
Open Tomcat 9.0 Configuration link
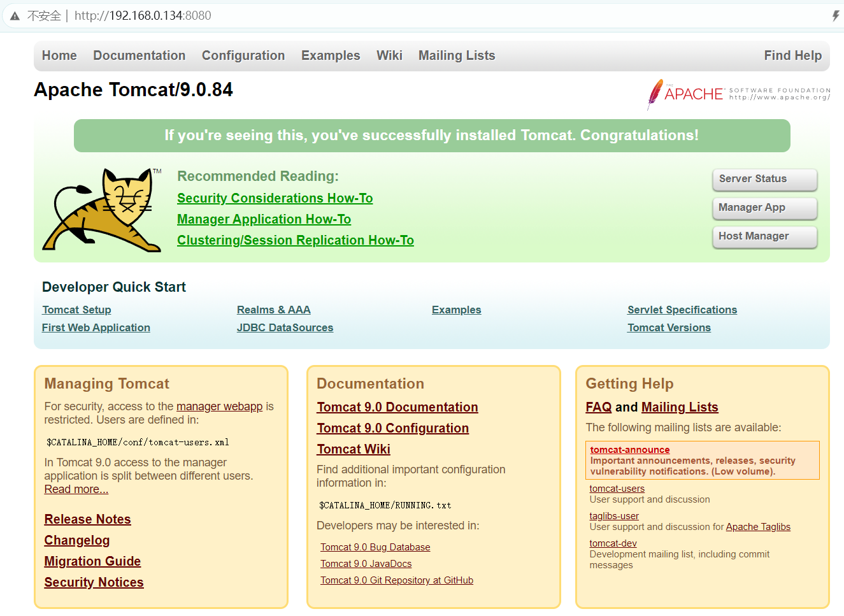tap(393, 428)
